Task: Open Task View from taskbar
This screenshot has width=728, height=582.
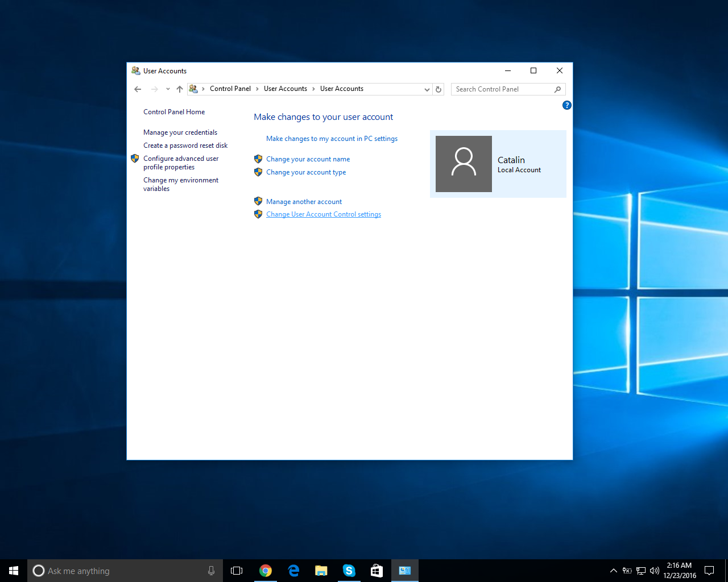Action: click(237, 571)
